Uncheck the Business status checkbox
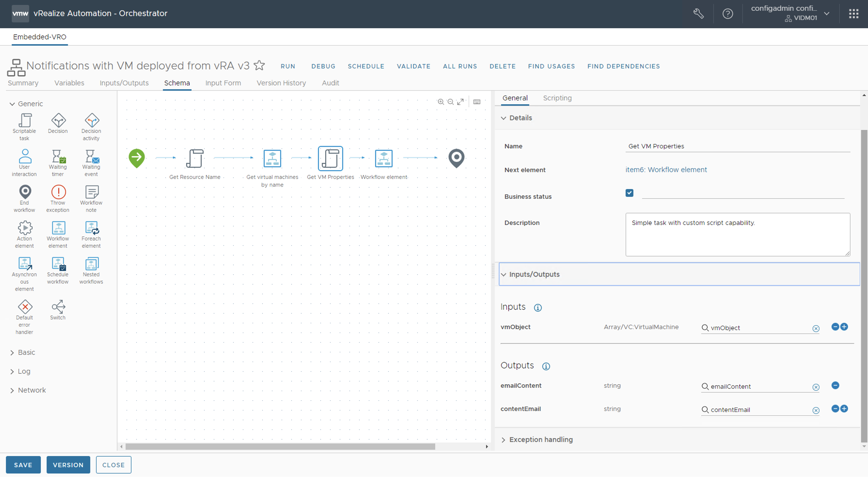 (x=629, y=193)
